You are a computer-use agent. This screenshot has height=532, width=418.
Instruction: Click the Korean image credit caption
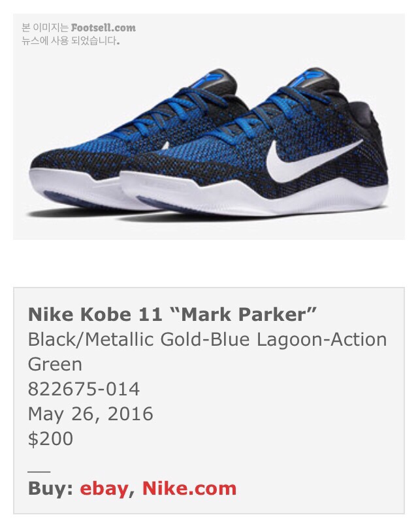coord(78,34)
